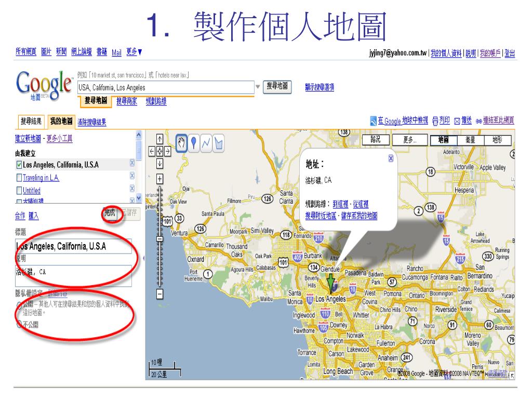The image size is (532, 399).
Task: Click the 說明 description text area
Action: [x=73, y=276]
